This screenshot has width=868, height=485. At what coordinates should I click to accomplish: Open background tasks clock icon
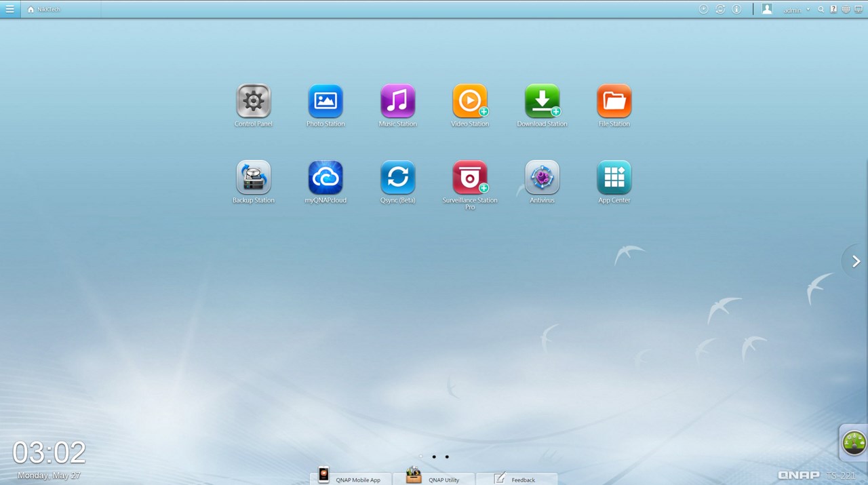coord(704,9)
